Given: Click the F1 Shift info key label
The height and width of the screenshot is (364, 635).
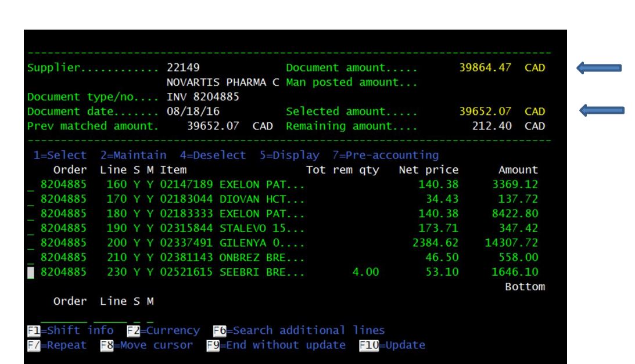Looking at the screenshot, I should (70, 330).
